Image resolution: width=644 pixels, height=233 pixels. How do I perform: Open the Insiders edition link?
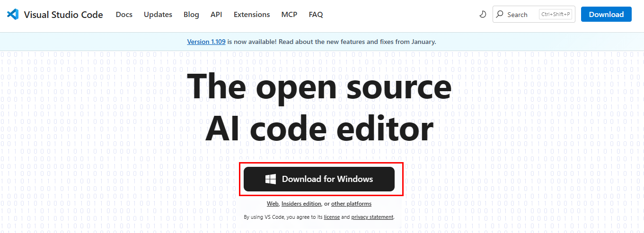click(301, 204)
